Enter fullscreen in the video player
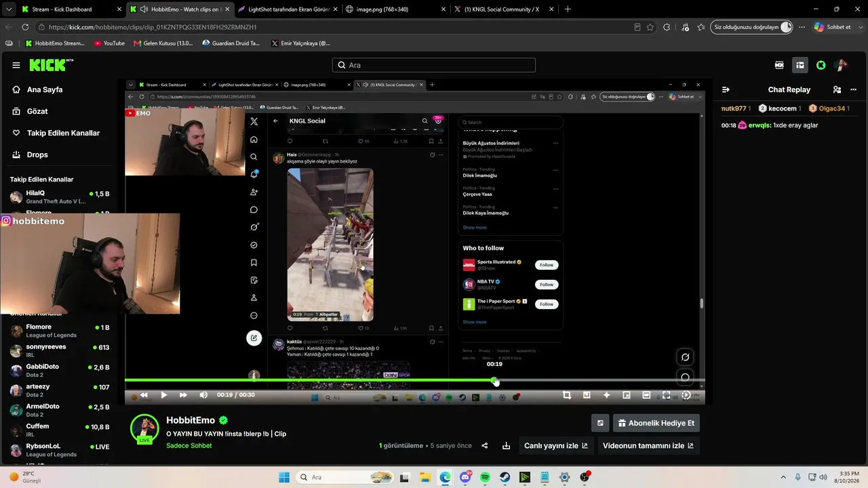 tap(666, 395)
